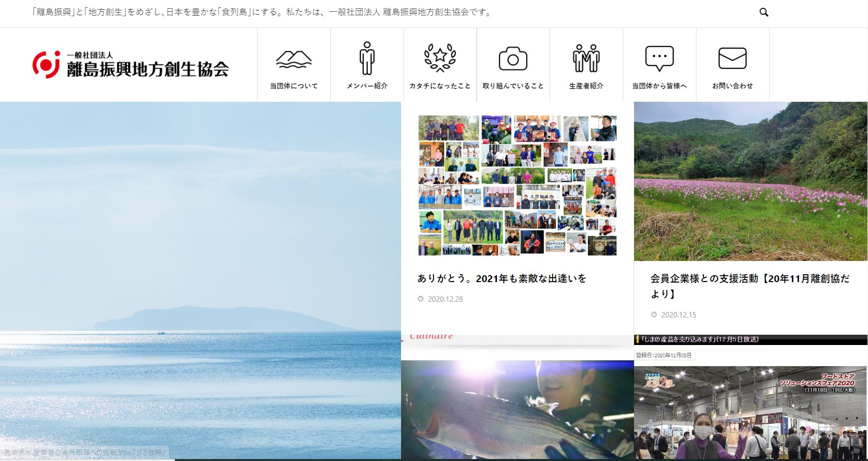Click the star laurel wreath icon
Viewport: 868px width, 461px height.
pyautogui.click(x=440, y=58)
